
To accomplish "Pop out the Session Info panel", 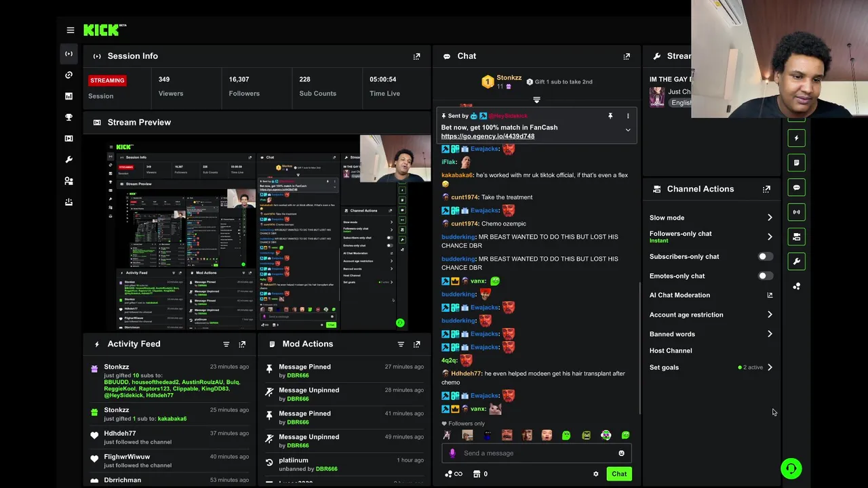I will (416, 56).
